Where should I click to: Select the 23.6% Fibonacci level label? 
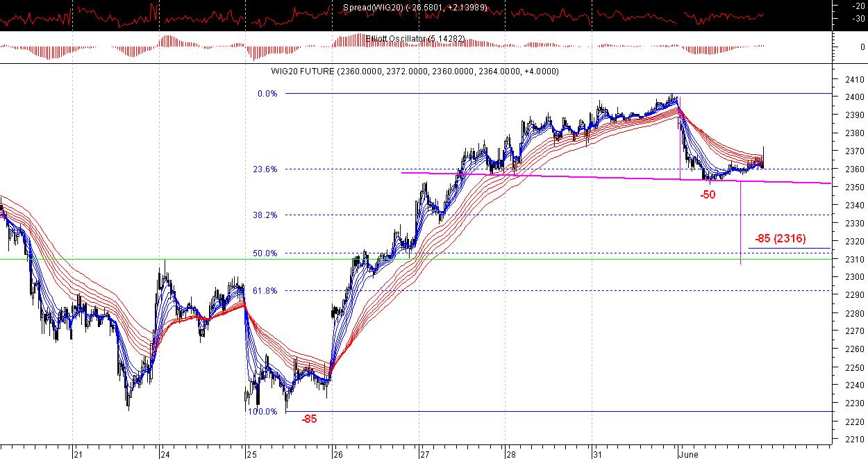click(x=266, y=169)
